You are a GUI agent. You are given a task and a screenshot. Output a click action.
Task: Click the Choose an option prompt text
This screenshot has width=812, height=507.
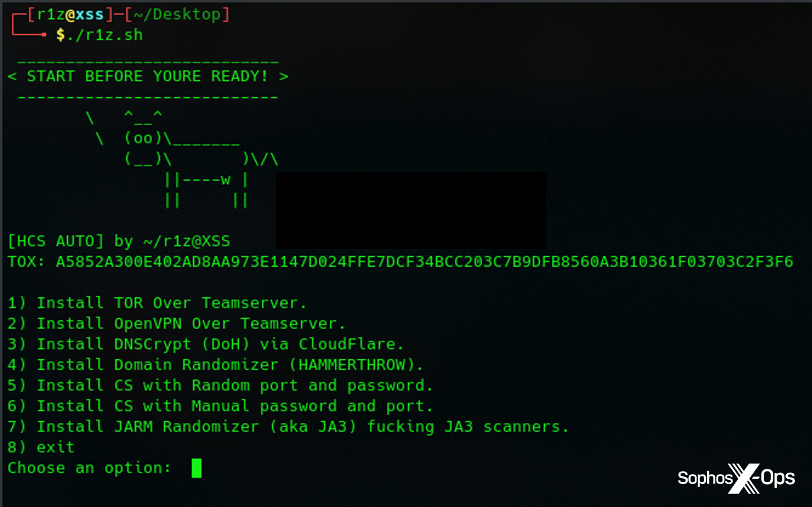[89, 468]
